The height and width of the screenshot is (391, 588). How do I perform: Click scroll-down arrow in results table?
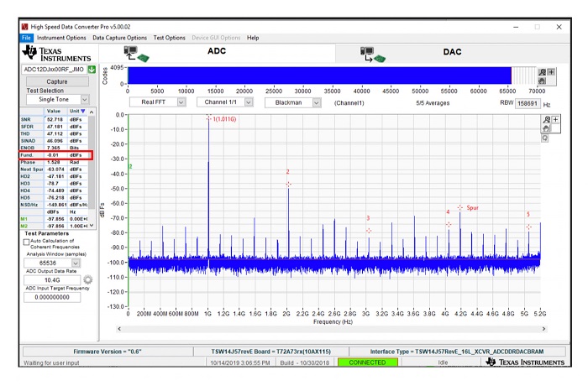click(92, 226)
